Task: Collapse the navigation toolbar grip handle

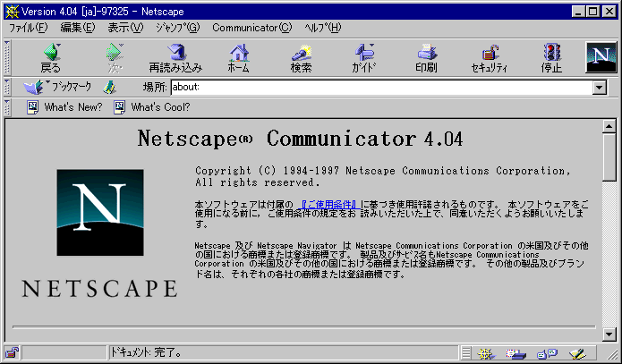Action: 7,58
